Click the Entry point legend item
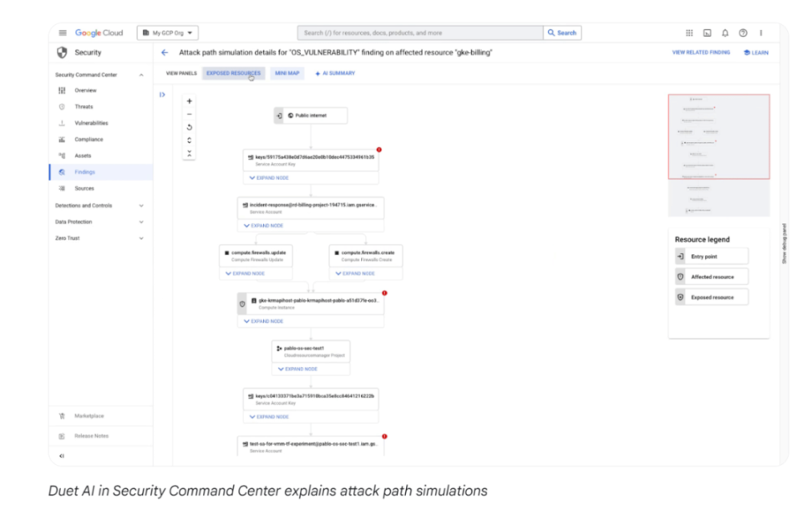Viewport: 812px width, 510px height. coord(712,257)
